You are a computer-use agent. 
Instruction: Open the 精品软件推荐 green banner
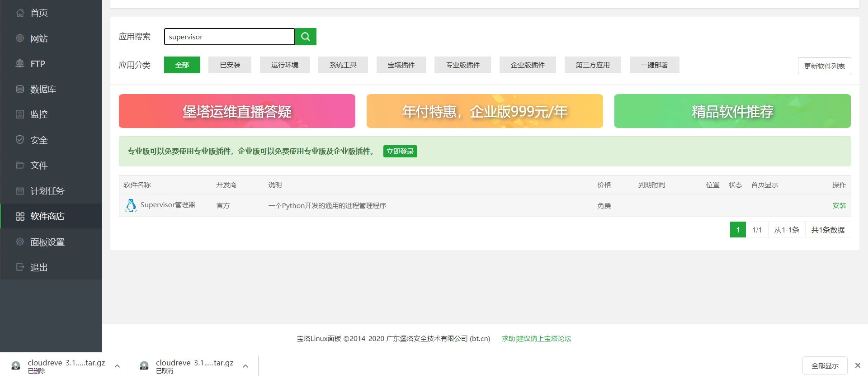click(x=732, y=111)
